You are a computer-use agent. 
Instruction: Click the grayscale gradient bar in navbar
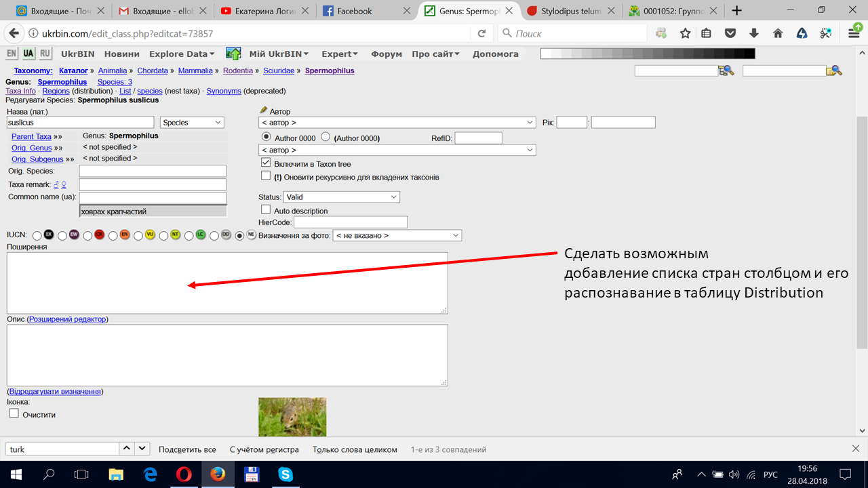click(647, 54)
